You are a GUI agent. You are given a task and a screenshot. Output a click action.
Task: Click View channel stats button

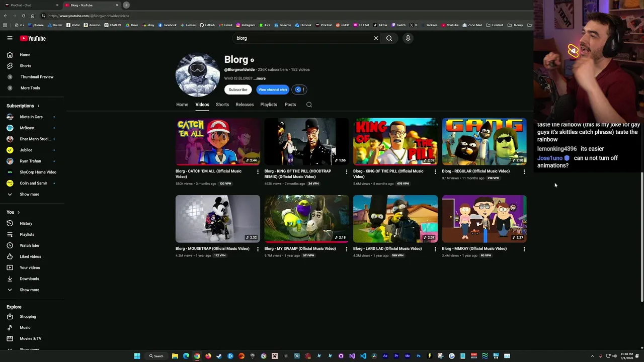(x=273, y=89)
